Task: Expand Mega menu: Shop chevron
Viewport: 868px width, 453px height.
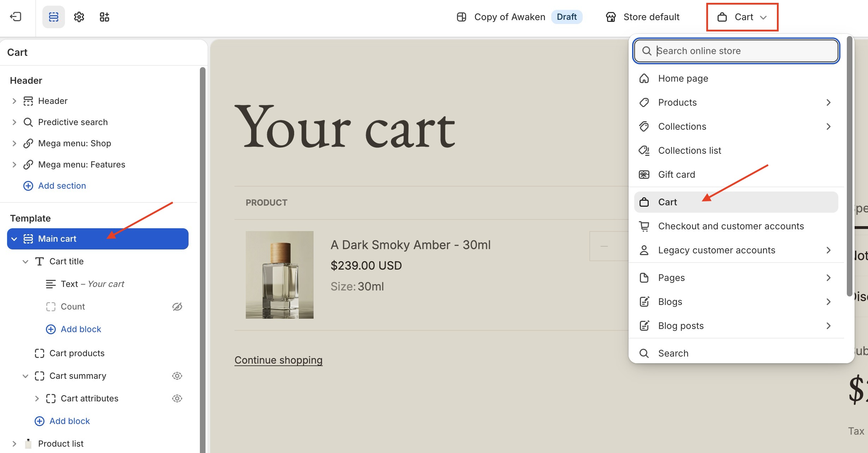Action: tap(14, 143)
